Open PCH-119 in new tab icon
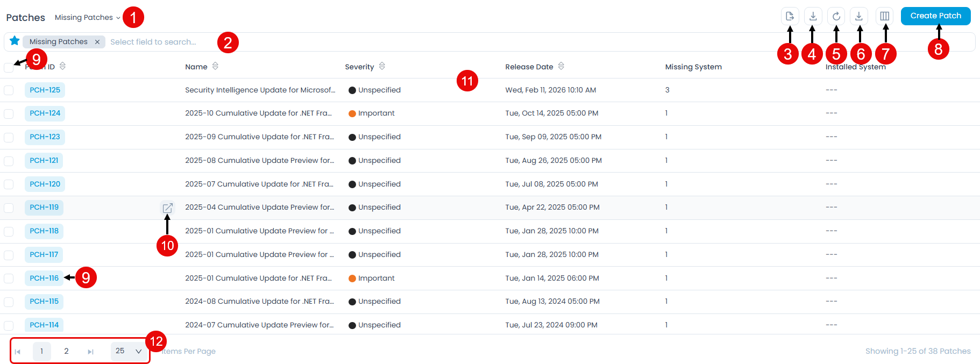Viewport: 980px width, 364px height. coord(168,208)
